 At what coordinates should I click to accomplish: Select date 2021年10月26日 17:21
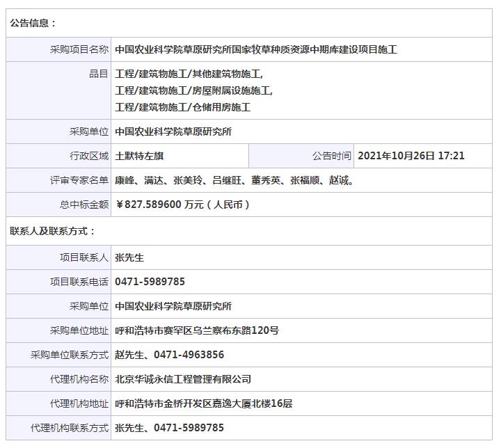pyautogui.click(x=411, y=156)
